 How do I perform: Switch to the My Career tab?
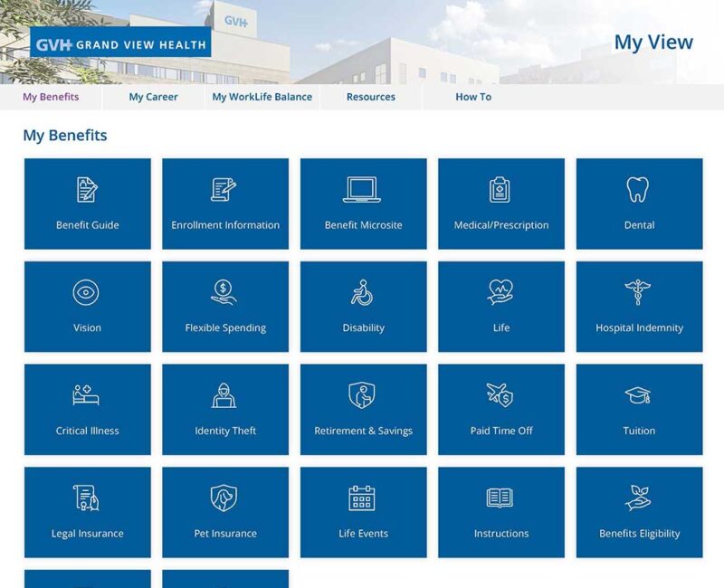(153, 97)
